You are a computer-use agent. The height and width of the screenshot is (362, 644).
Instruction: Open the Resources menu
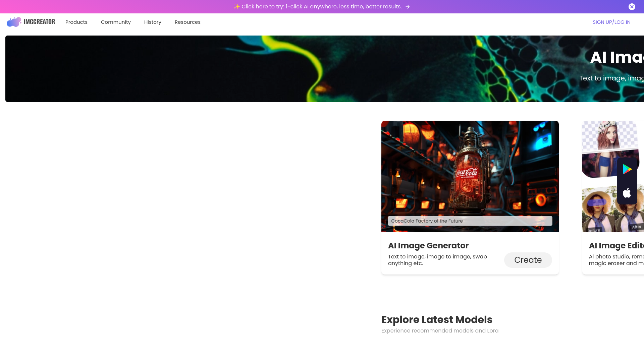[x=187, y=22]
